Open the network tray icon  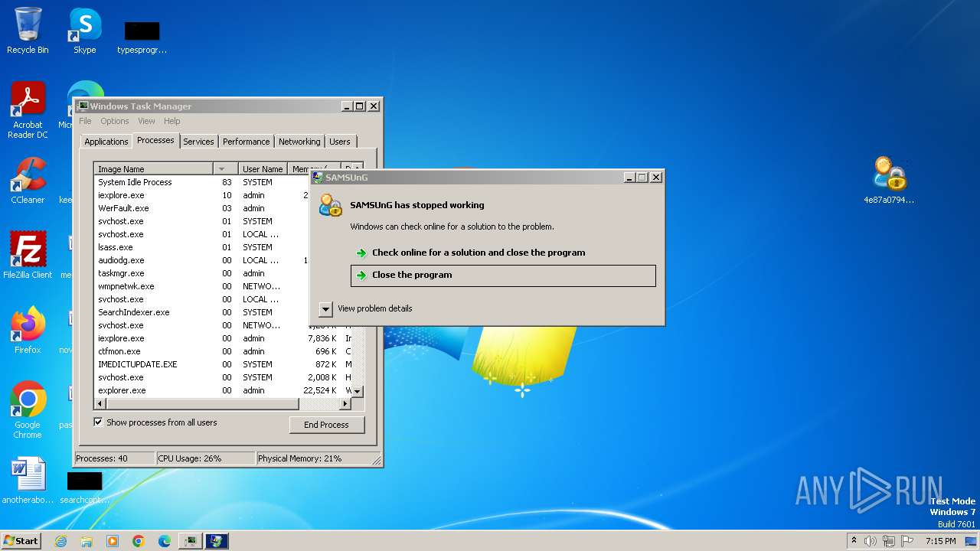[889, 541]
